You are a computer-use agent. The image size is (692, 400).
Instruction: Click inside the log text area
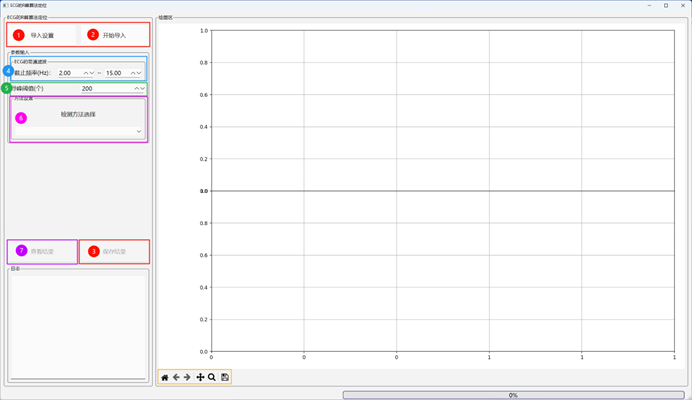pos(78,325)
